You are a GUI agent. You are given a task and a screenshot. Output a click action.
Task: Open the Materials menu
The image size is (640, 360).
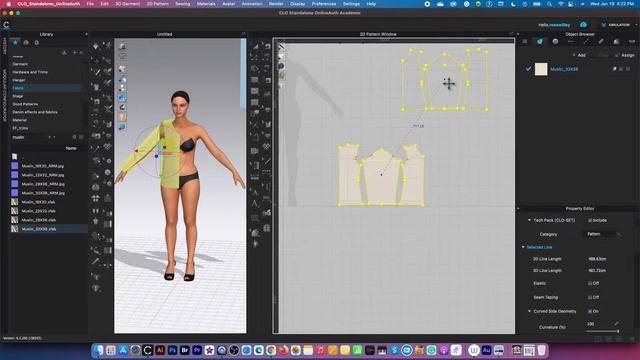point(206,4)
